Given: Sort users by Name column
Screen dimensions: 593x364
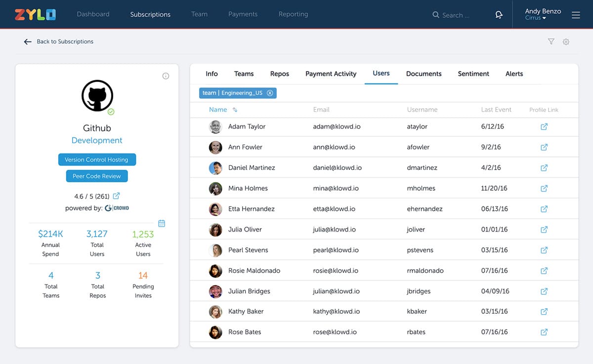Looking at the screenshot, I should (223, 110).
